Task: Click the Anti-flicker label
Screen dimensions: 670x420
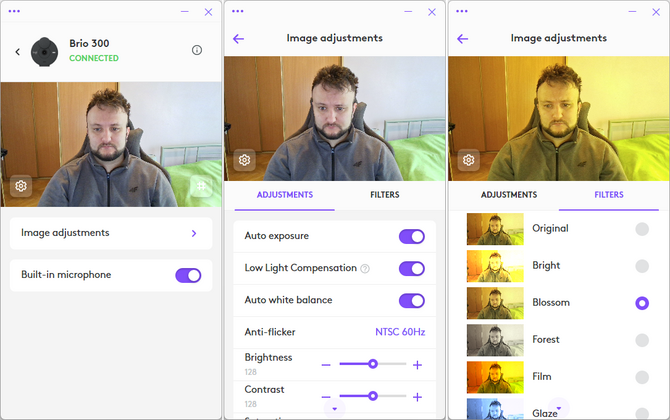Action: 270,332
